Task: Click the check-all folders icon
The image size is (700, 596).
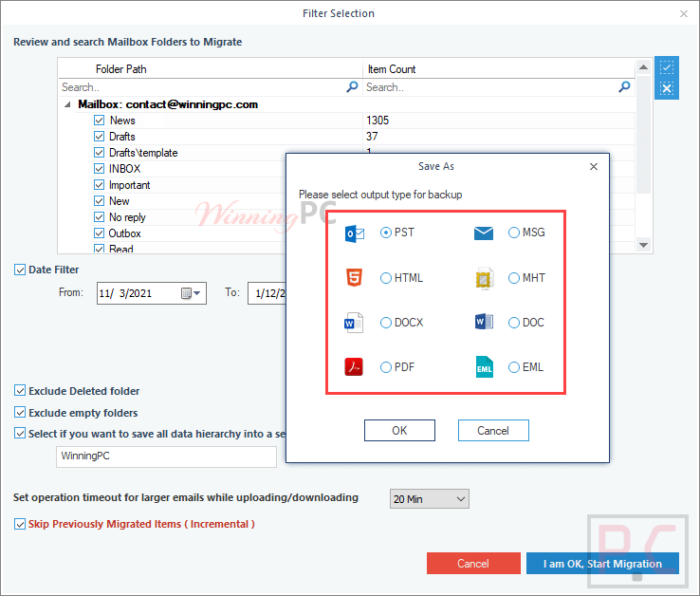Action: [667, 68]
